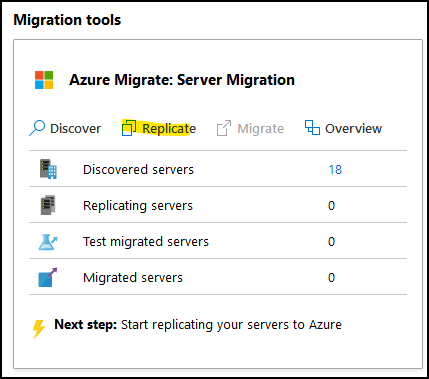Click the Test migrated servers label

(x=146, y=242)
